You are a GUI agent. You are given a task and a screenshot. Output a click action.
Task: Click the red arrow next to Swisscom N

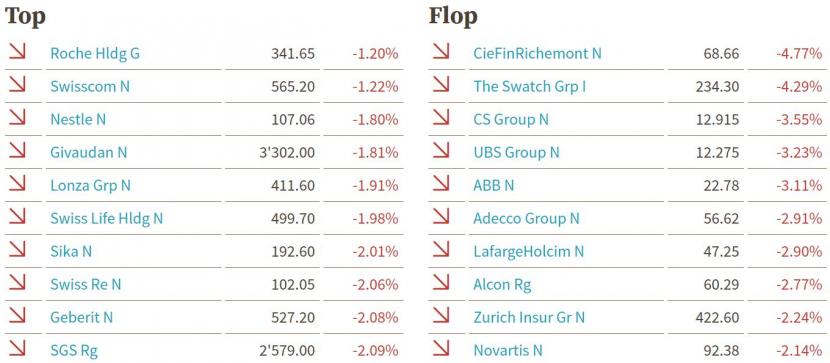17,84
